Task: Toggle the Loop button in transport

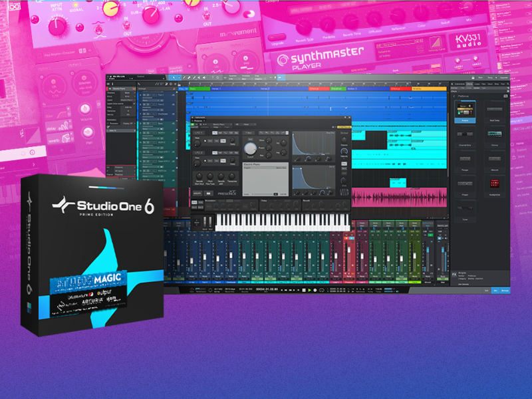Action: click(x=321, y=290)
